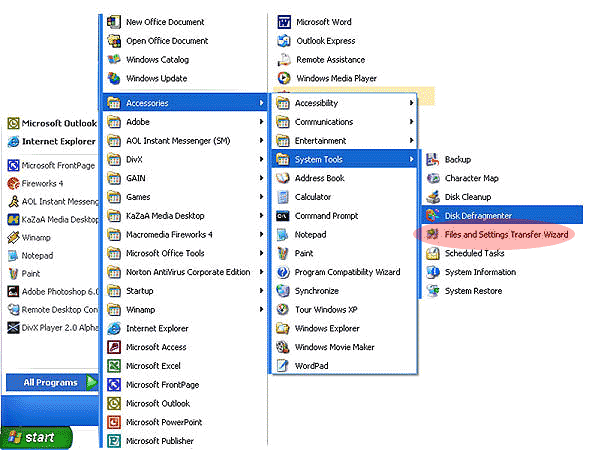Open the System Tools menu entry
This screenshot has height=450, width=600.
[344, 159]
